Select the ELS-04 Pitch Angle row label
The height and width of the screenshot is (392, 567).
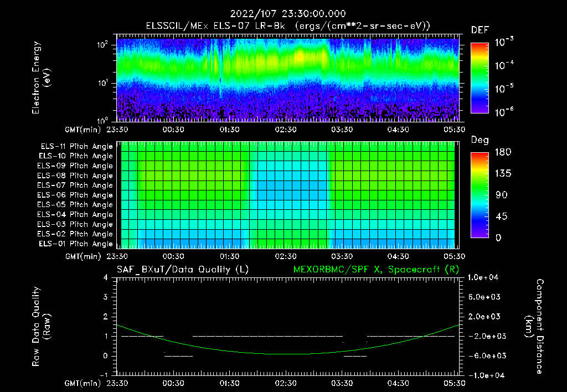point(75,215)
